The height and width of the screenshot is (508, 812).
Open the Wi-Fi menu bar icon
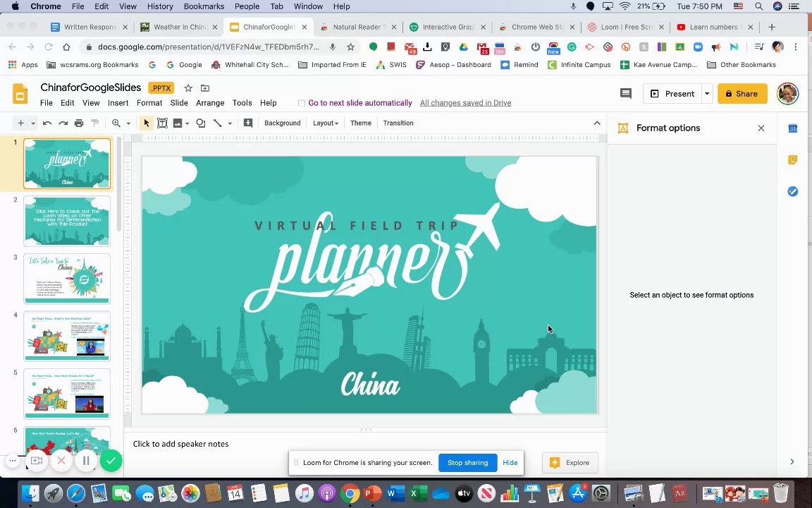tap(625, 6)
